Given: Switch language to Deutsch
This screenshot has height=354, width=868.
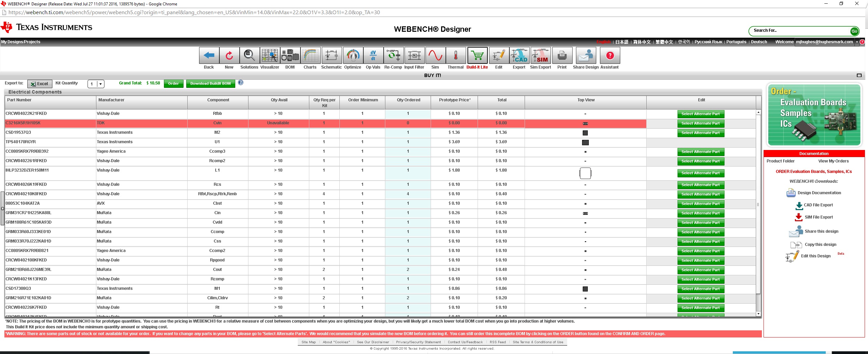Looking at the screenshot, I should (x=759, y=42).
